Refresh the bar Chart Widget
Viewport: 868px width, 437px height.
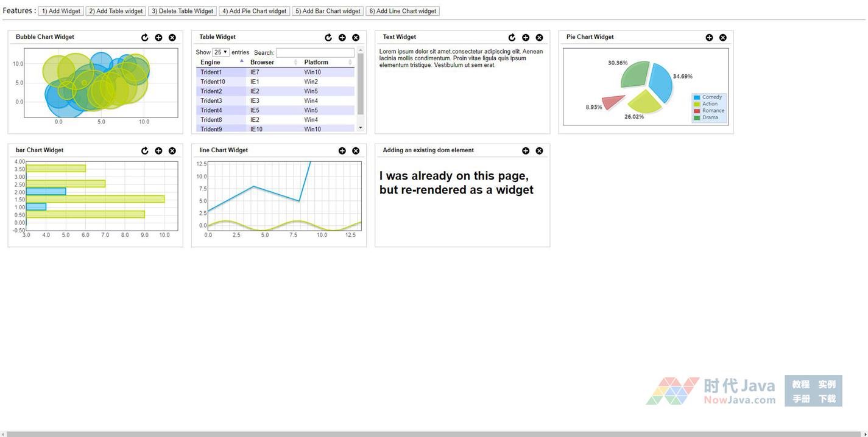click(145, 151)
